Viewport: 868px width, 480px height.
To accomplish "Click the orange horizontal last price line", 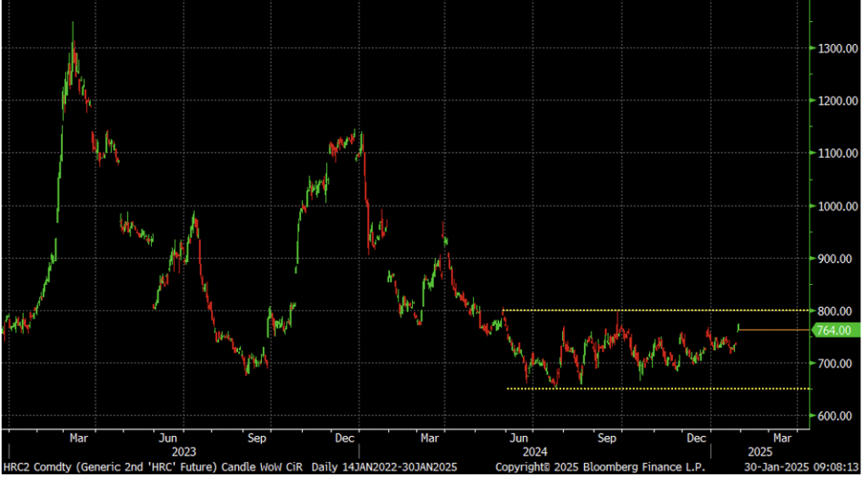I will (776, 329).
